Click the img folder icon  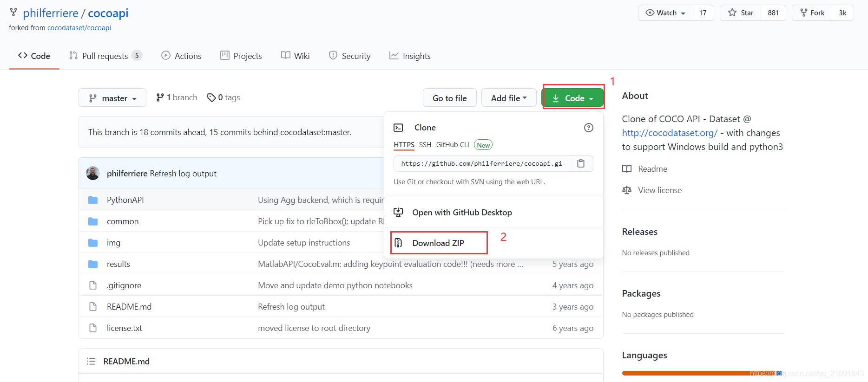(x=93, y=243)
